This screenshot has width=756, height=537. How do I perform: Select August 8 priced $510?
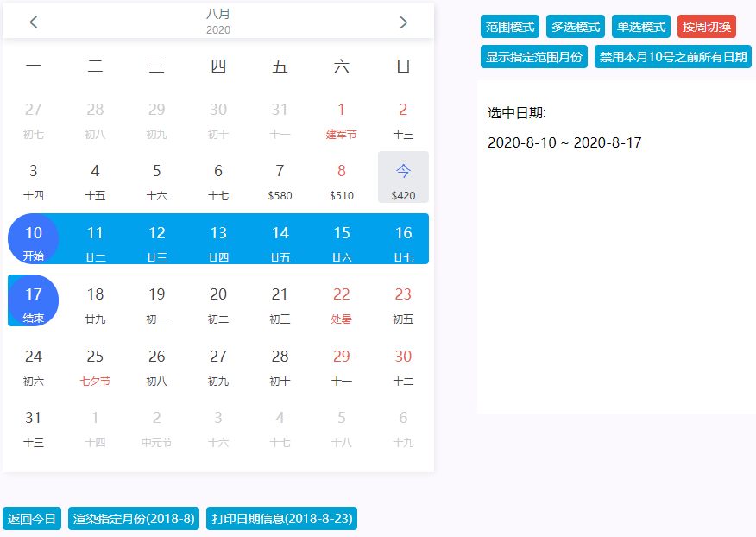point(341,177)
